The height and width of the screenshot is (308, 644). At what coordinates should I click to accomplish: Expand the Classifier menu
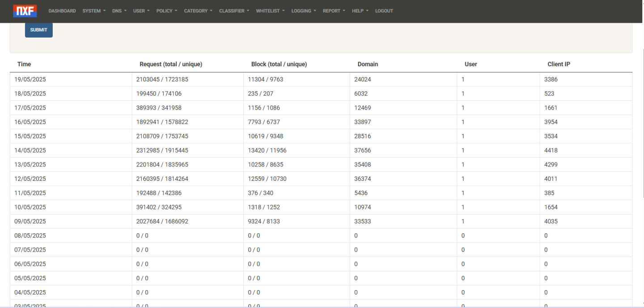click(234, 11)
